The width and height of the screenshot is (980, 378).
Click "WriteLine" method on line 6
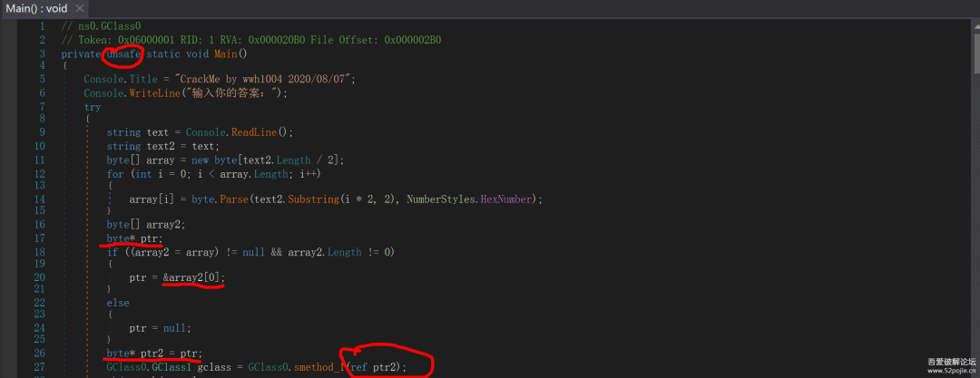(x=154, y=92)
